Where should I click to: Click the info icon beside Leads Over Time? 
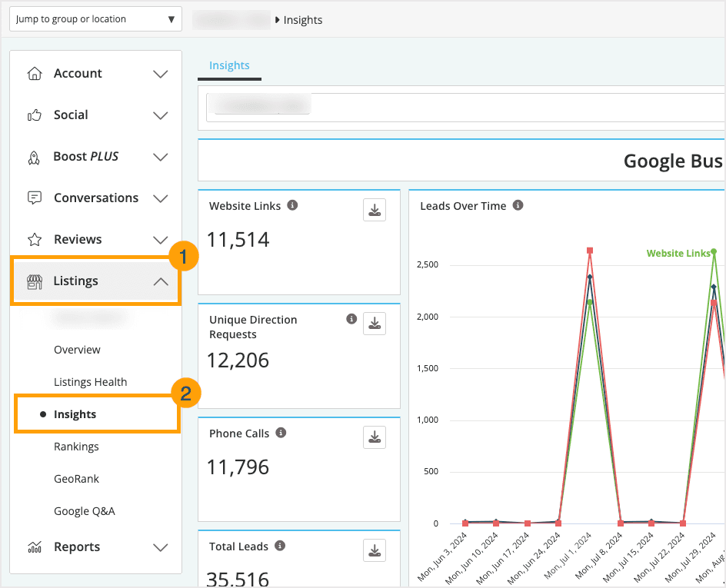[x=517, y=205]
